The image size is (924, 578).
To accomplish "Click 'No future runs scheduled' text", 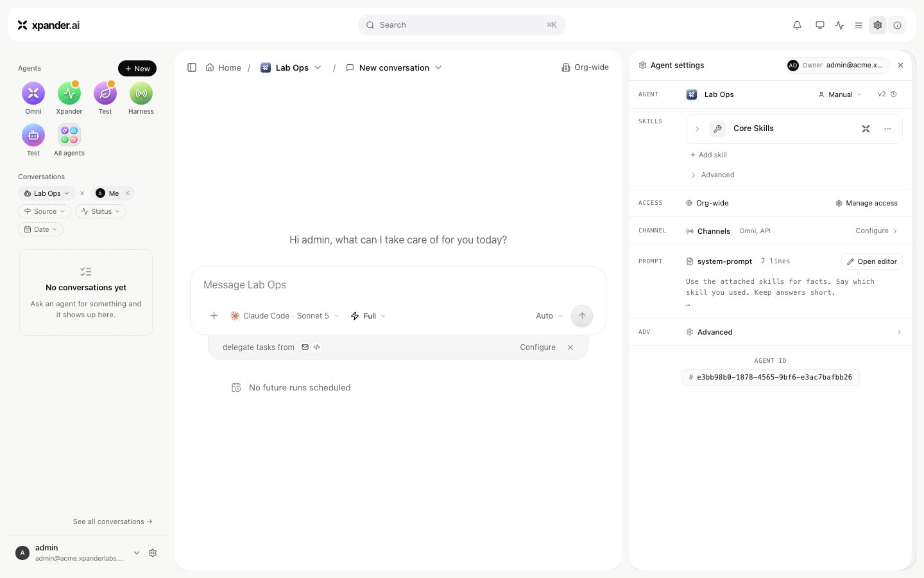I will (300, 387).
